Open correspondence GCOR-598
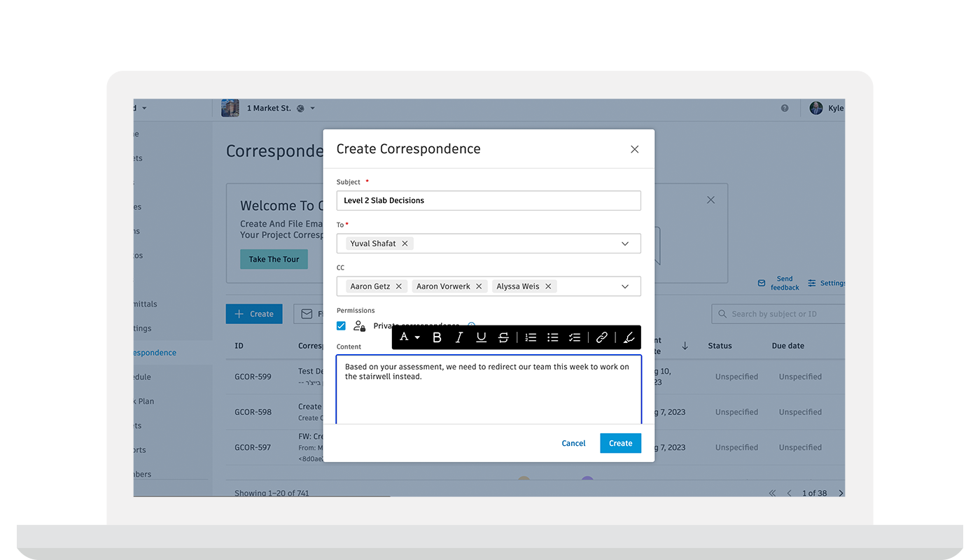This screenshot has height=560, width=980. click(253, 412)
